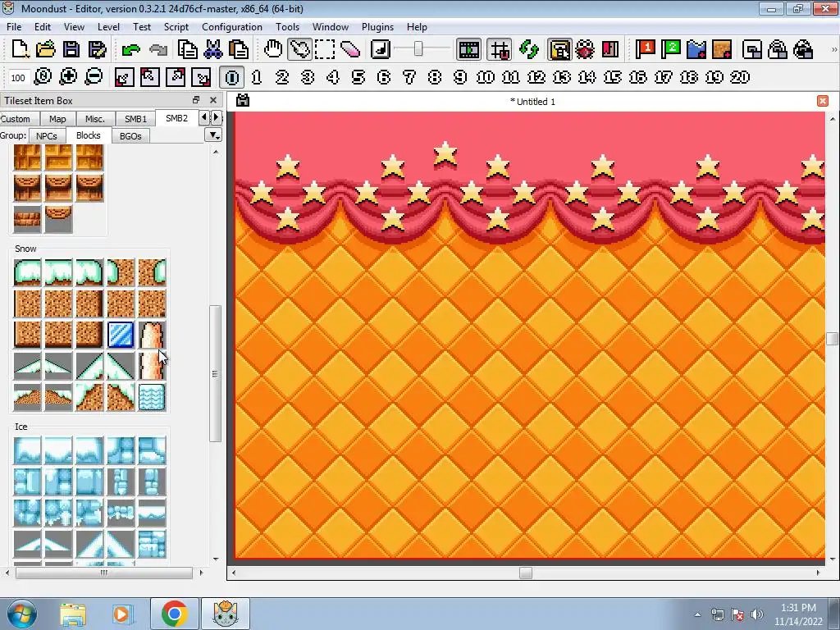Viewport: 840px width, 630px height.
Task: Show NPCs group tab
Action: (47, 136)
